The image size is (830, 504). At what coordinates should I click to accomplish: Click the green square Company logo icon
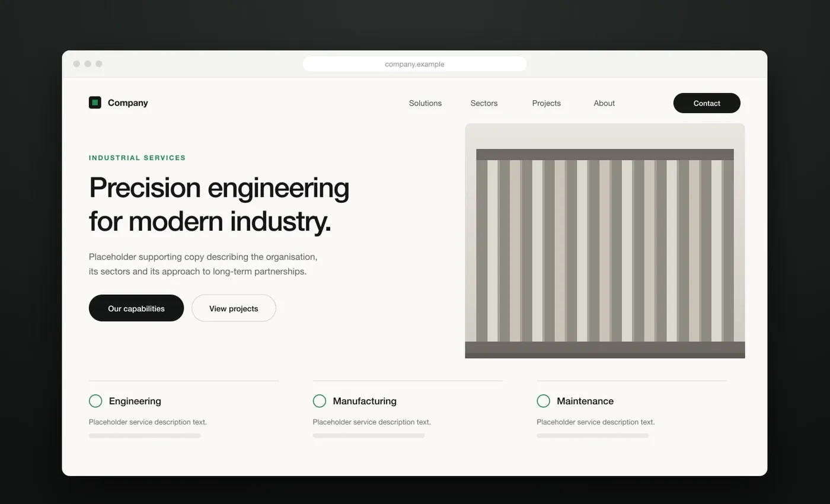tap(95, 103)
